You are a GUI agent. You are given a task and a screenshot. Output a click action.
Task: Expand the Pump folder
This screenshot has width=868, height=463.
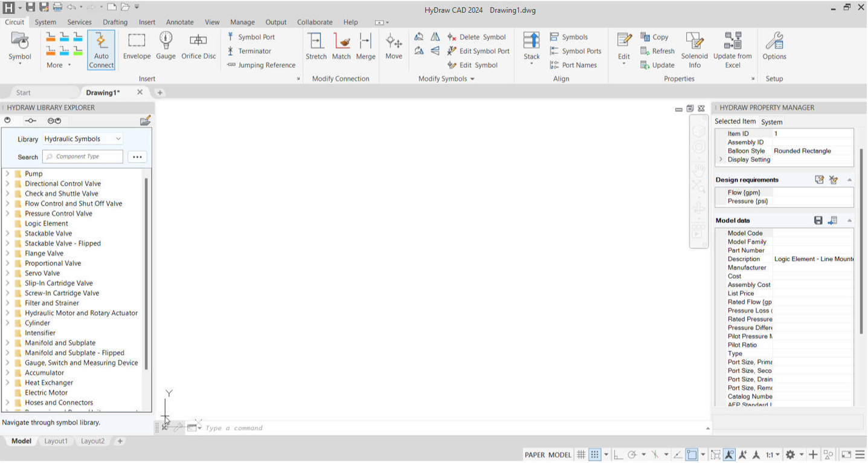point(7,174)
